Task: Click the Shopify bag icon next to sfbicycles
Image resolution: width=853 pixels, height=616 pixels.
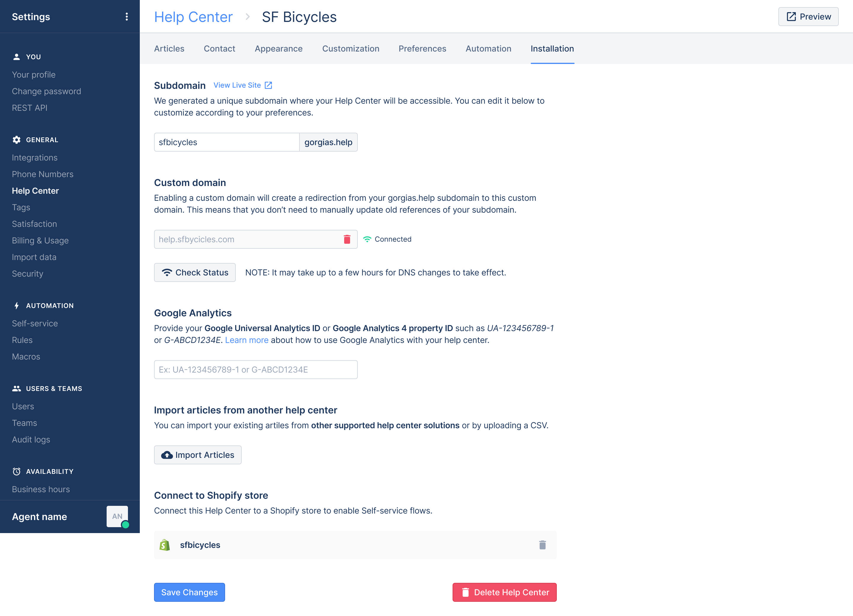Action: coord(165,544)
